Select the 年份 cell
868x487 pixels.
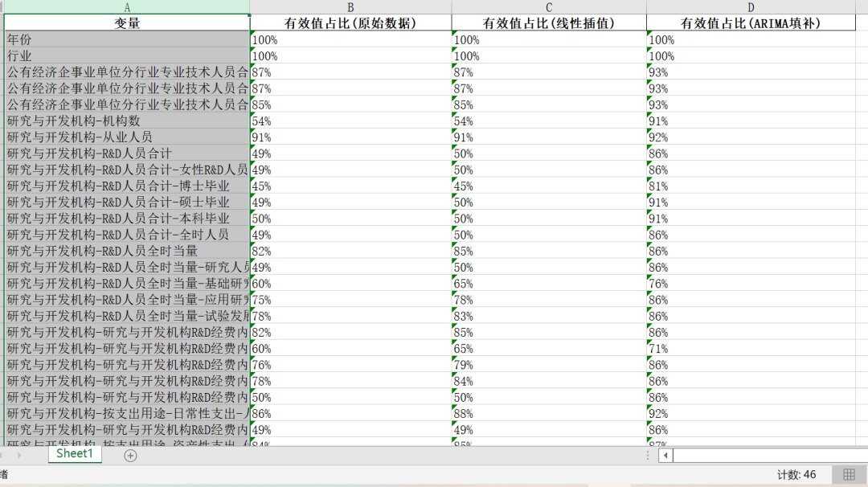[127, 40]
